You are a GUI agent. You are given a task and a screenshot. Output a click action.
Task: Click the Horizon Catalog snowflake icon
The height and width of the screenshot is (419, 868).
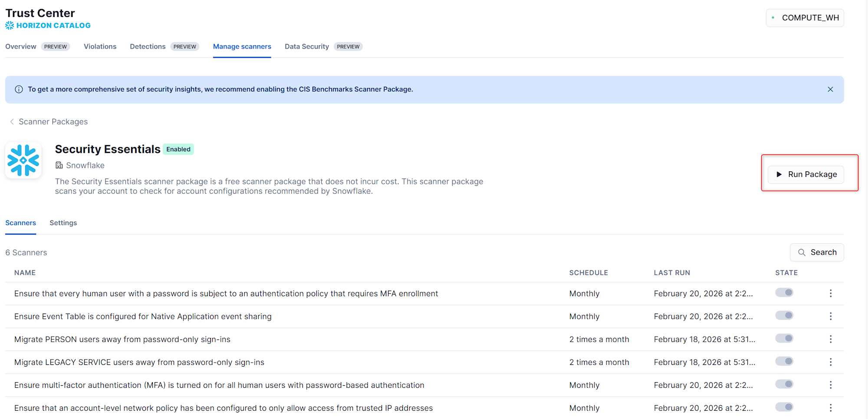coord(10,26)
